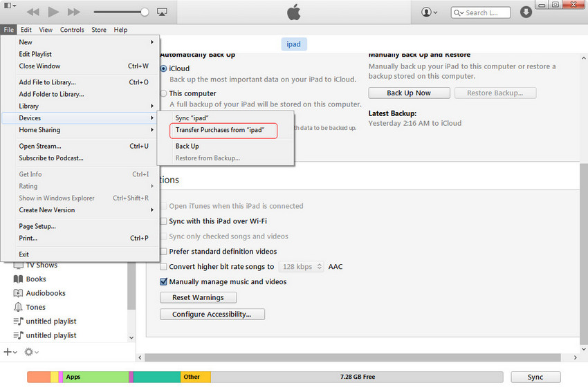Screen dimensions: 588x392
Task: Click the Play button
Action: [53, 12]
